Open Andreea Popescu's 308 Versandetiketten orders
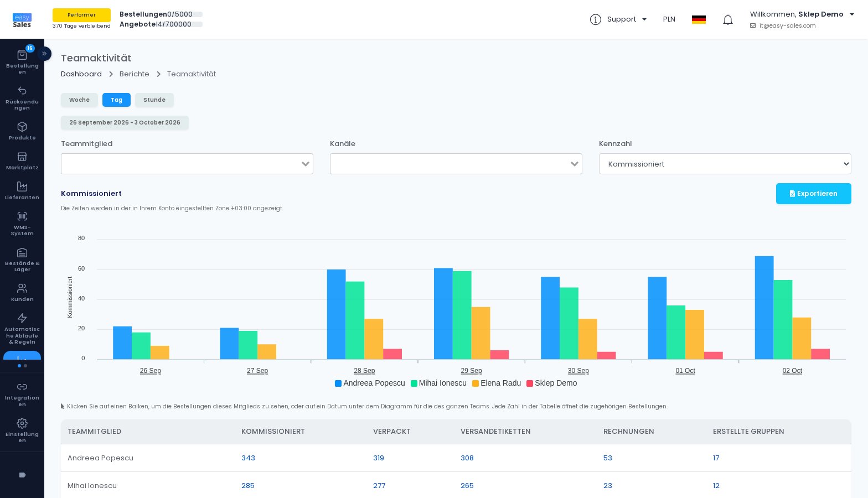 (x=467, y=458)
